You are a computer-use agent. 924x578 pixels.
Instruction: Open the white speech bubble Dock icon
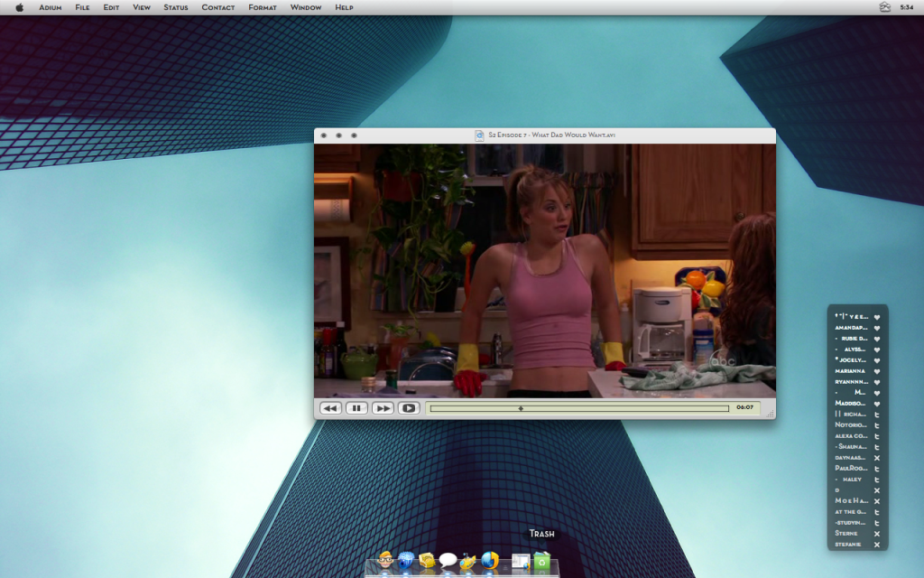click(x=448, y=560)
